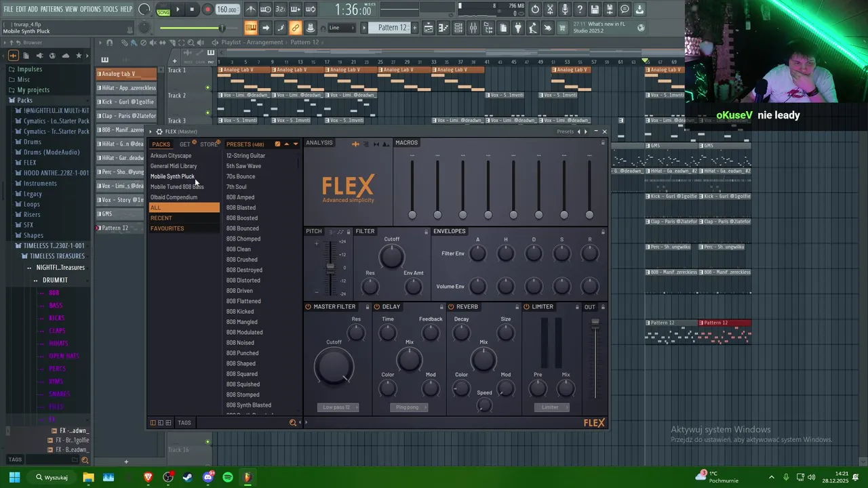Click the undo history icon

point(535,9)
